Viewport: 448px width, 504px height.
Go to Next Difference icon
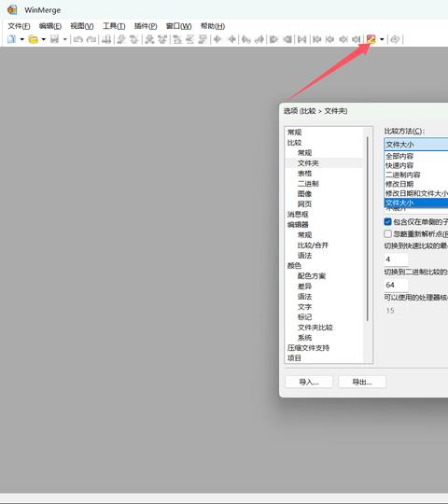pyautogui.click(x=121, y=39)
